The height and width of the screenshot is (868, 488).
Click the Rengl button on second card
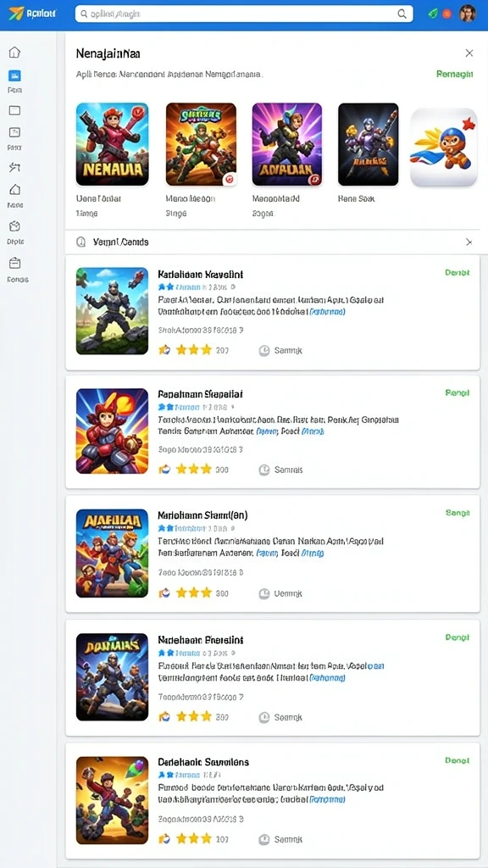457,392
